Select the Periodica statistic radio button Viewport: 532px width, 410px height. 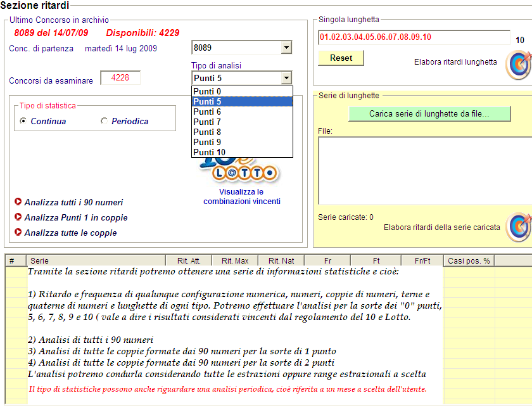click(x=104, y=121)
